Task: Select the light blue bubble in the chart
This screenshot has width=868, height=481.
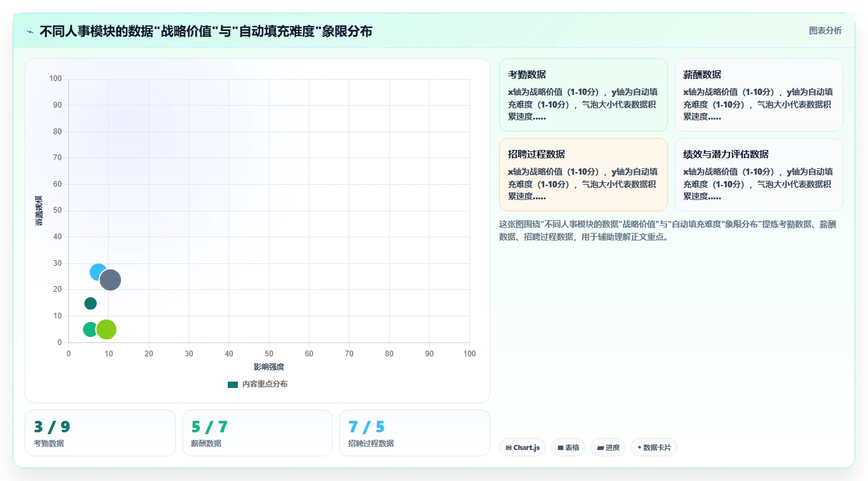Action: 98,272
